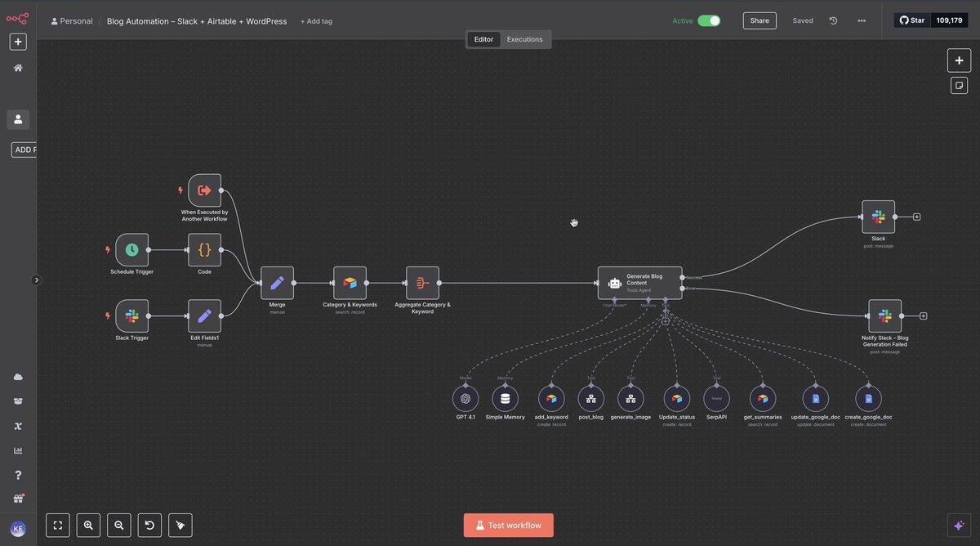
Task: Select the SerpAPI tool node
Action: tap(716, 399)
